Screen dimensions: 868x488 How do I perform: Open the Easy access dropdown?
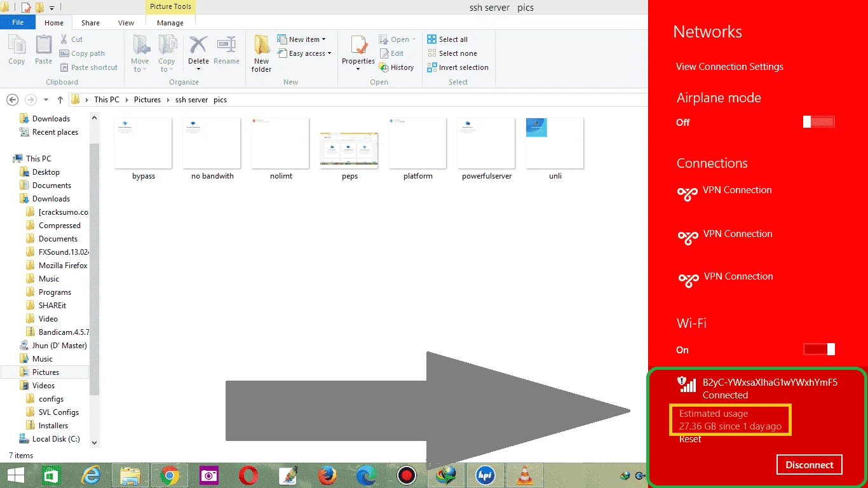pos(305,53)
